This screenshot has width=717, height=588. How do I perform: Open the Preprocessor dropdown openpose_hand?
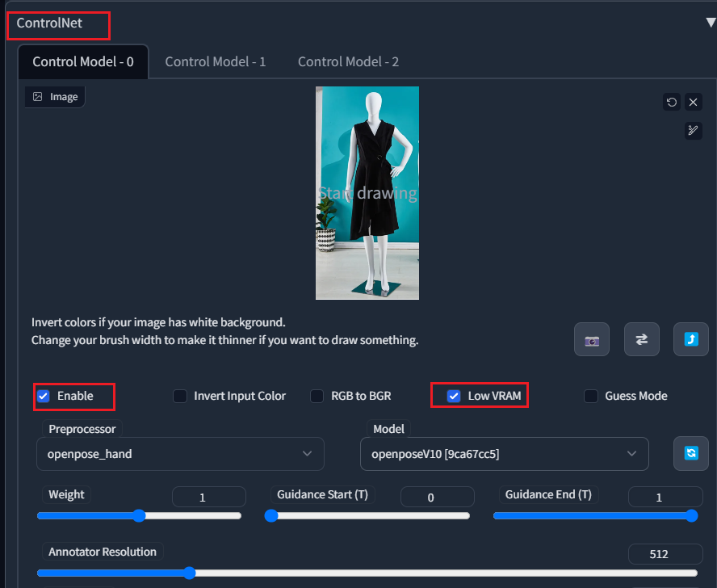coord(180,454)
